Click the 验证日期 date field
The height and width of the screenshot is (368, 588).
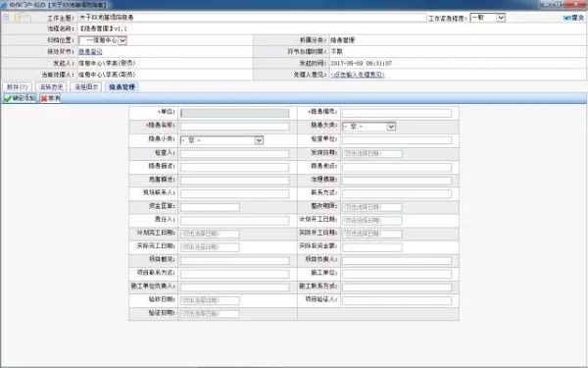coord(210,314)
